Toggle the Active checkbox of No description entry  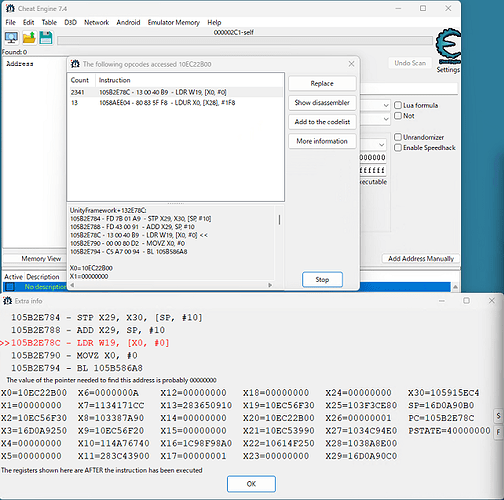tap(10, 287)
